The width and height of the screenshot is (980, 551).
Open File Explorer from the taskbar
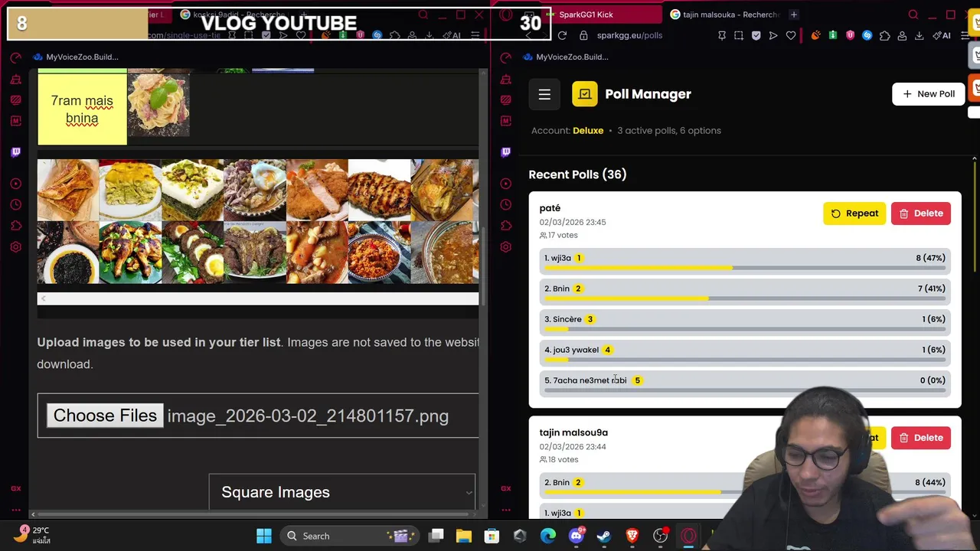(464, 536)
